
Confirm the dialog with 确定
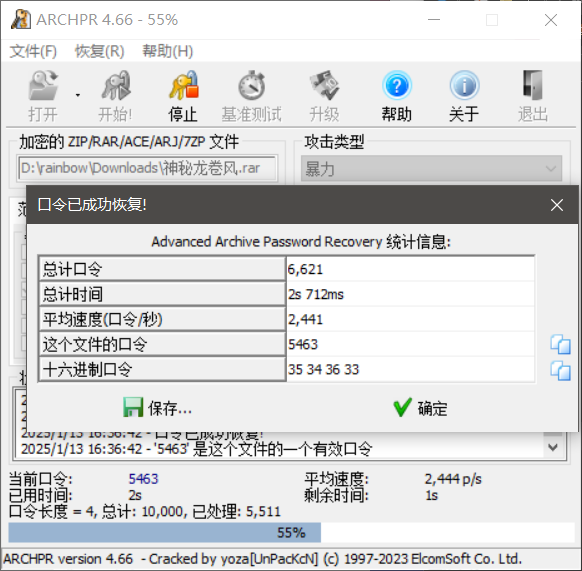click(x=421, y=408)
